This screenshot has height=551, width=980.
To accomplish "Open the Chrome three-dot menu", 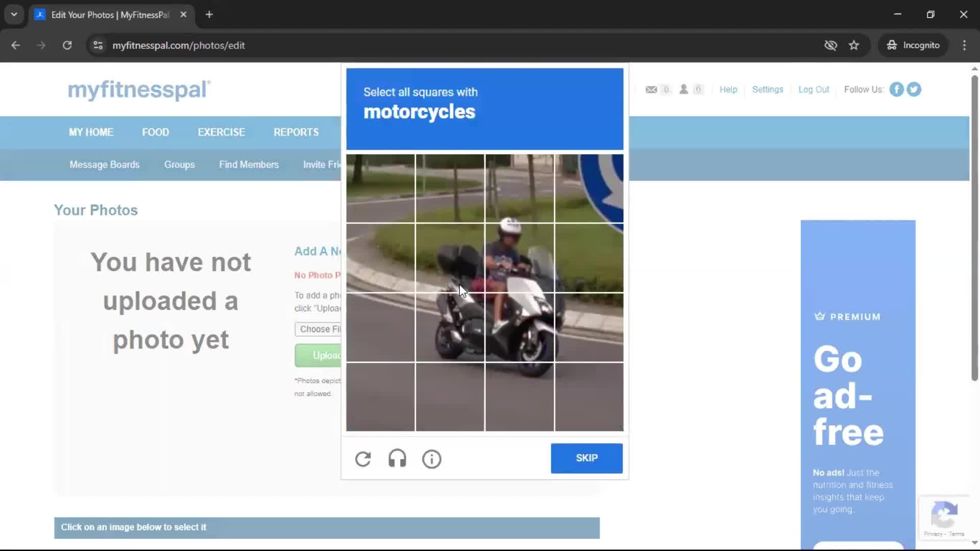I will (x=964, y=45).
